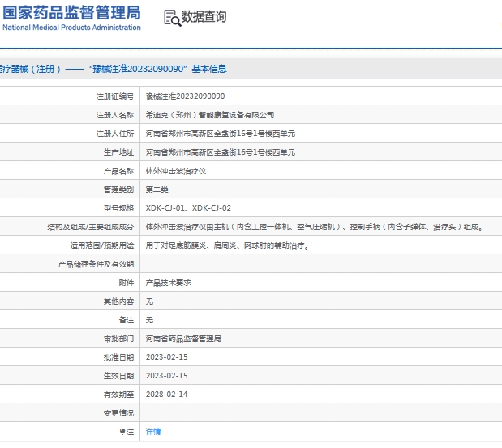The image size is (502, 448).
Task: Open the 数据查询 heading link
Action: click(x=204, y=17)
